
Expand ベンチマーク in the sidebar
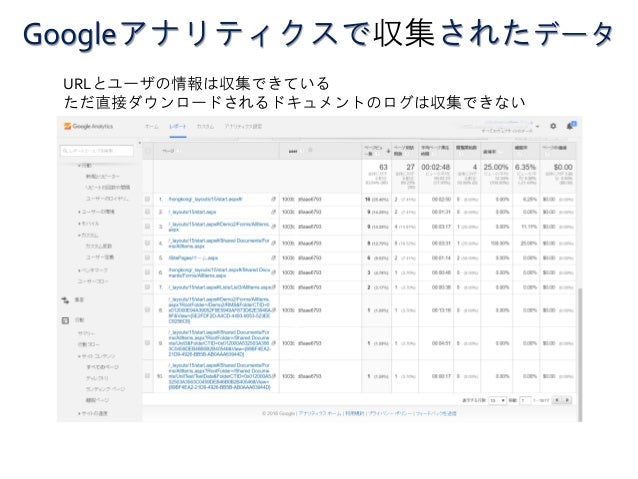[x=93, y=270]
